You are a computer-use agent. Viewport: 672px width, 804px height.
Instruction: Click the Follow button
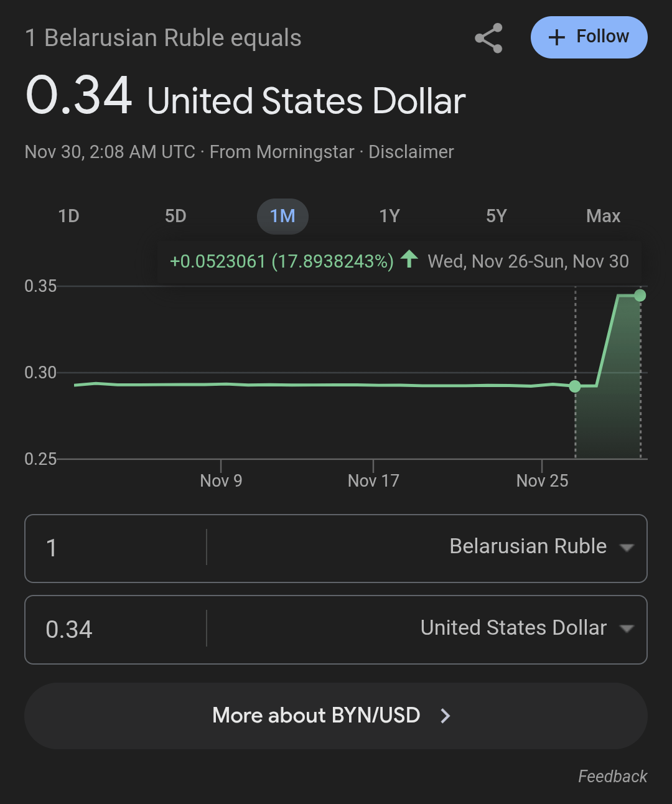pyautogui.click(x=589, y=37)
